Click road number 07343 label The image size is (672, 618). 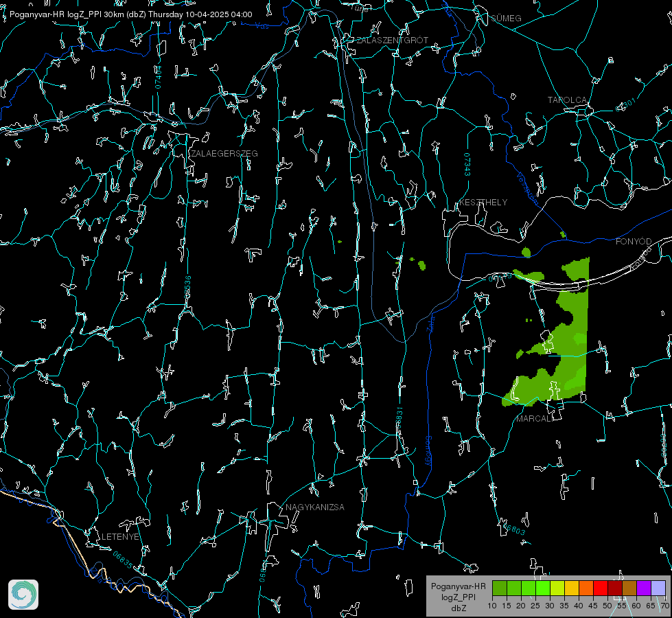[467, 165]
